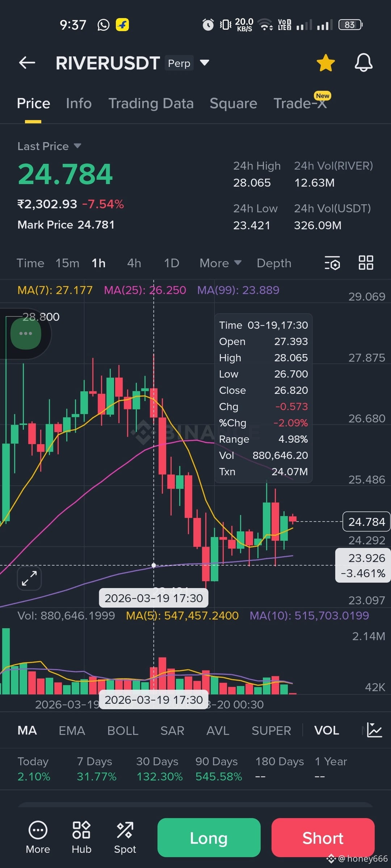
Task: Tap the green floating chat bubble
Action: [26, 333]
